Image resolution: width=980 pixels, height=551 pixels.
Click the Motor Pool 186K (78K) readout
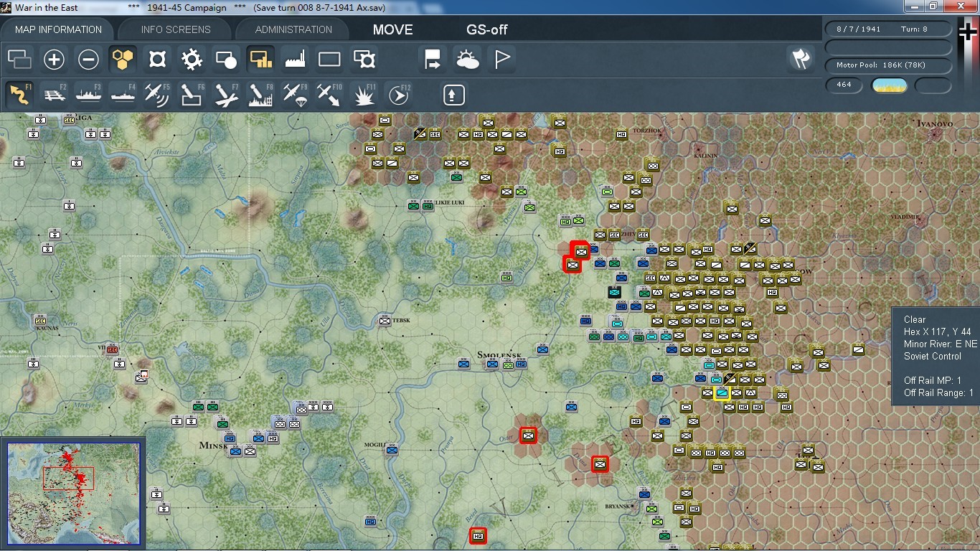[x=889, y=65]
